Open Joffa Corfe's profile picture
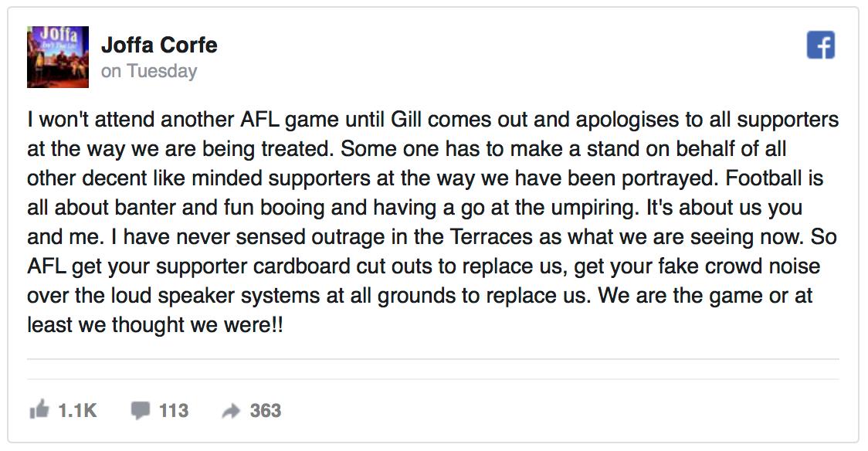Image resolution: width=868 pixels, height=451 pixels. point(57,56)
